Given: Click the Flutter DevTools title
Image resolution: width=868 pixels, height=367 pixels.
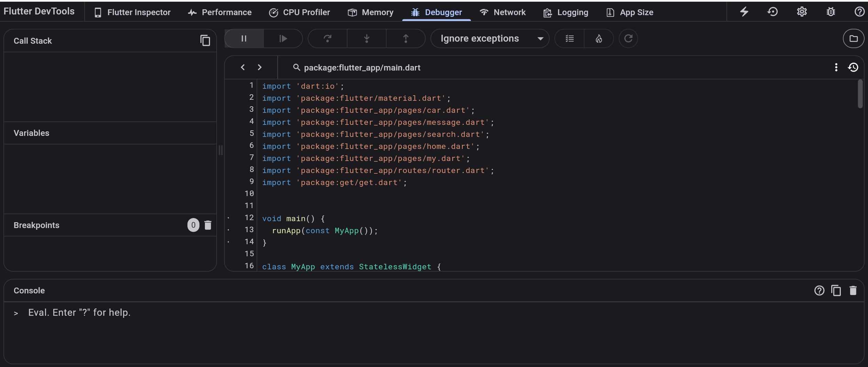Looking at the screenshot, I should [x=39, y=11].
